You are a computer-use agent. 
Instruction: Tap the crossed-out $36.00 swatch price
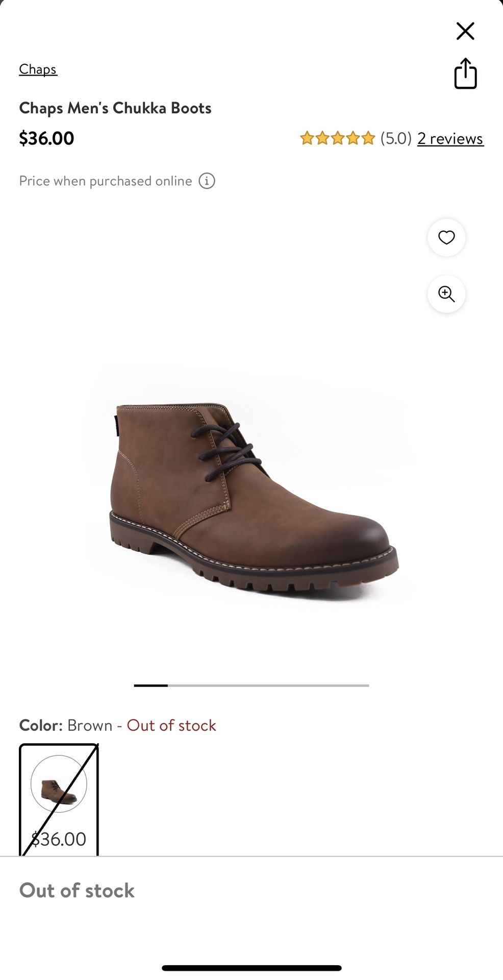[x=59, y=839]
